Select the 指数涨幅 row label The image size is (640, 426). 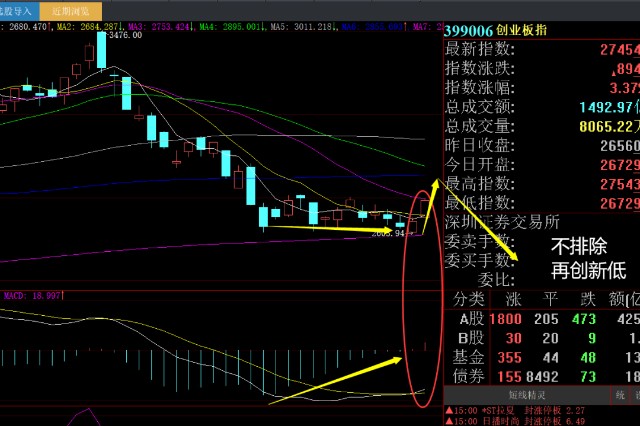[480, 88]
